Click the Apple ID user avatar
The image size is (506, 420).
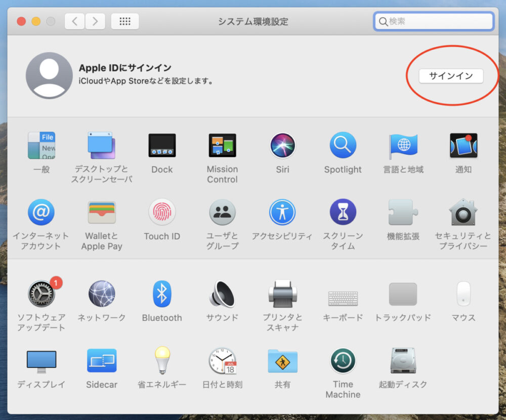49,75
